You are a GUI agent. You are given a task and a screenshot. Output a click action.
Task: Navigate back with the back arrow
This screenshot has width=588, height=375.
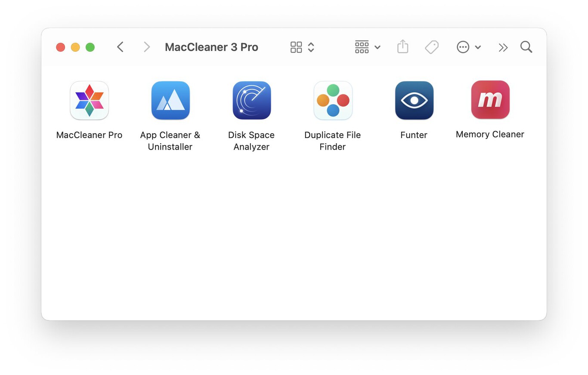point(120,47)
